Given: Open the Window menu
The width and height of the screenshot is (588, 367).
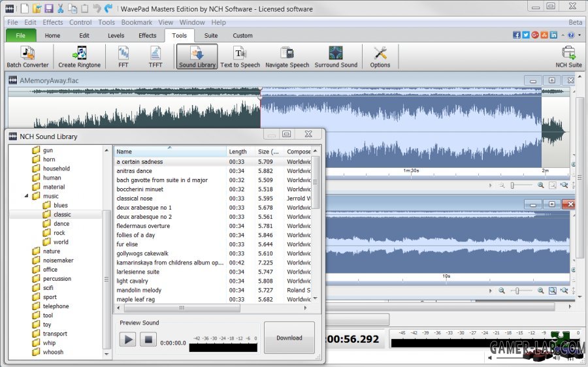Looking at the screenshot, I should 192,22.
